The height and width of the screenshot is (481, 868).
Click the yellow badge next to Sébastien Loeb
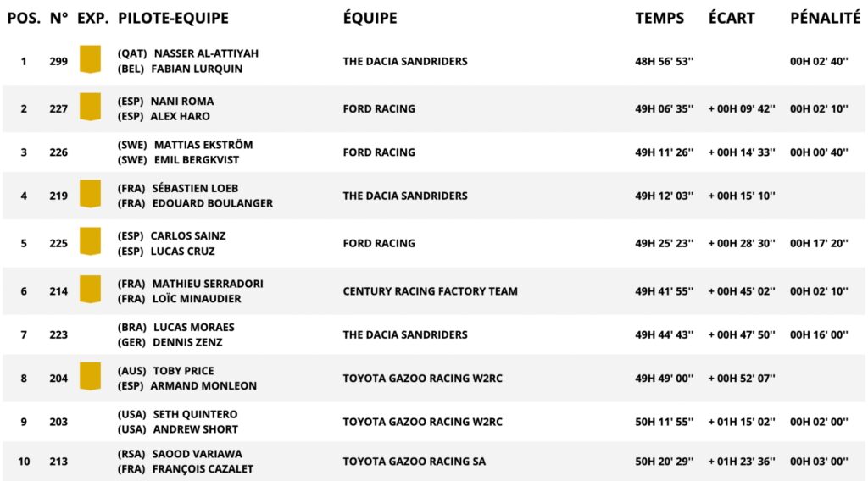click(90, 194)
